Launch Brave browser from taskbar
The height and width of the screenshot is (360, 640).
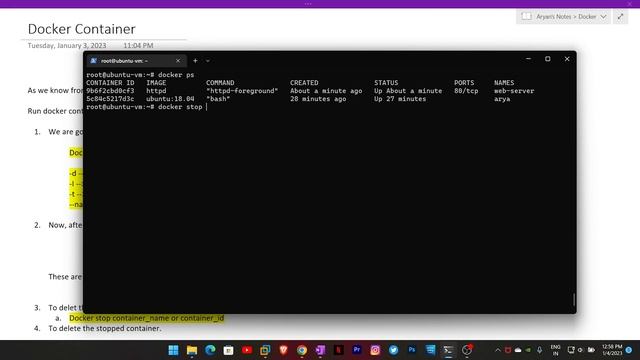(284, 350)
